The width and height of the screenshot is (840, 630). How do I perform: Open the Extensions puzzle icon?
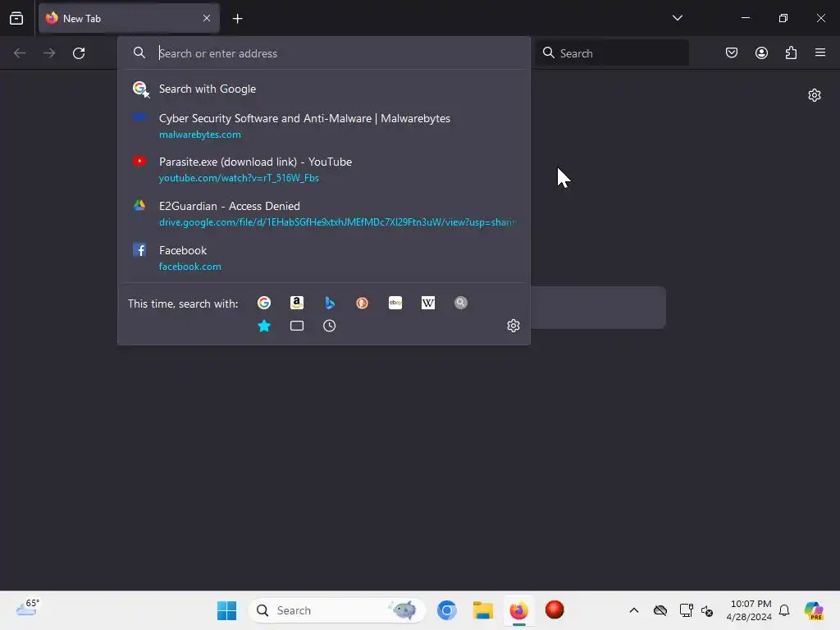tap(791, 52)
